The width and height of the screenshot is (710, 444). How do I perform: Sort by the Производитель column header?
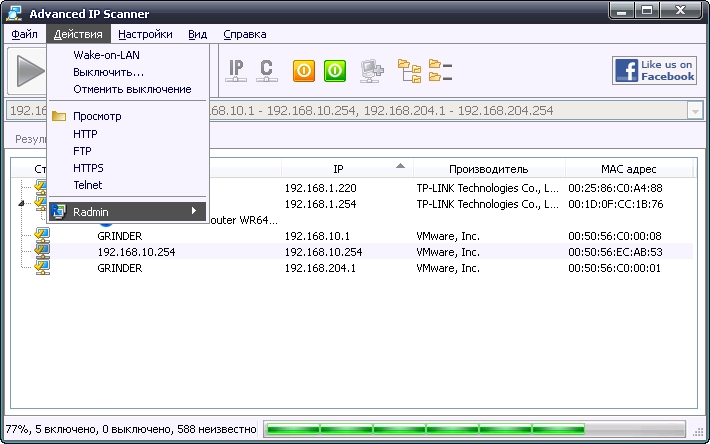click(489, 169)
